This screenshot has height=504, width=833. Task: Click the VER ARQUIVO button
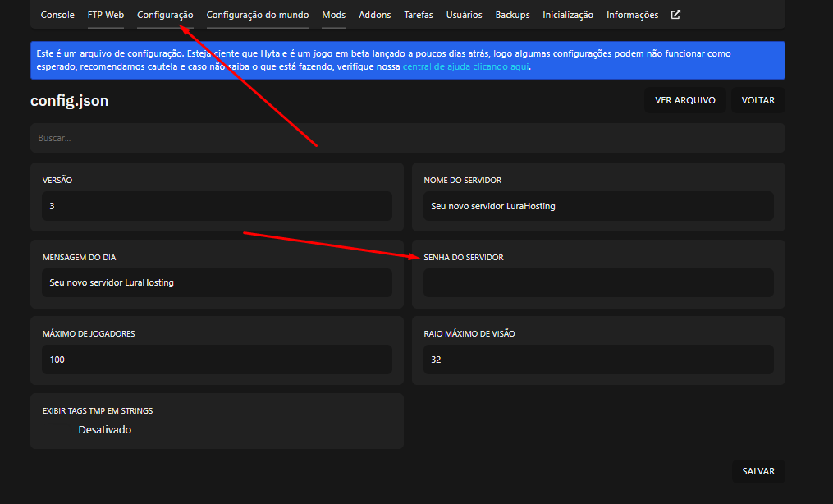(684, 100)
